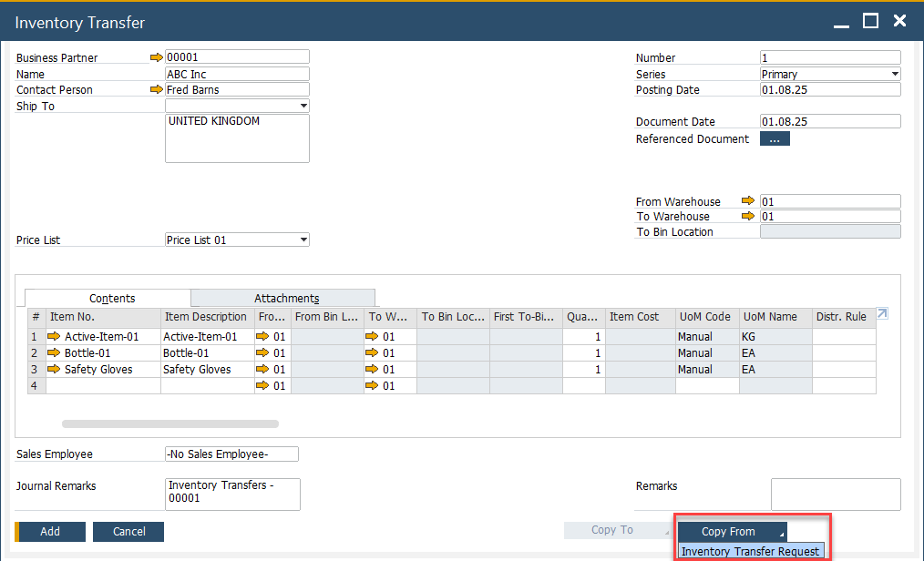The height and width of the screenshot is (561, 924).
Task: Click link arrow beside Safety Gloves item
Action: pyautogui.click(x=54, y=370)
